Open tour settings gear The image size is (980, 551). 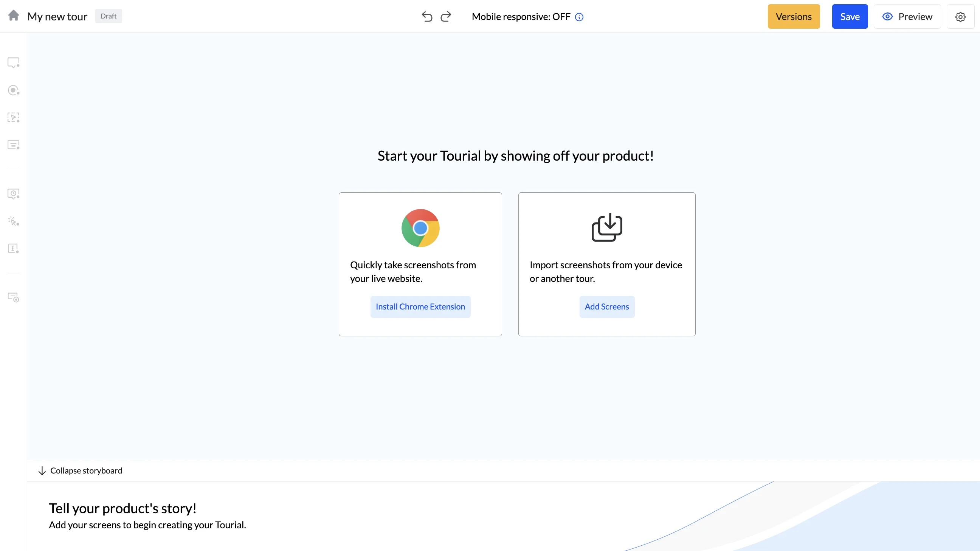coord(960,17)
